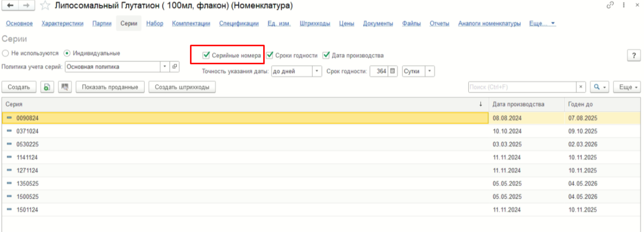Toggle the Сроки годности checkbox
Image resolution: width=644 pixels, height=232 pixels.
[x=270, y=55]
